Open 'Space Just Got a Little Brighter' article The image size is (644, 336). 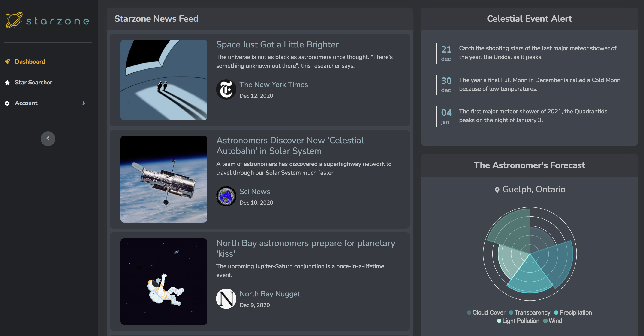click(x=277, y=44)
